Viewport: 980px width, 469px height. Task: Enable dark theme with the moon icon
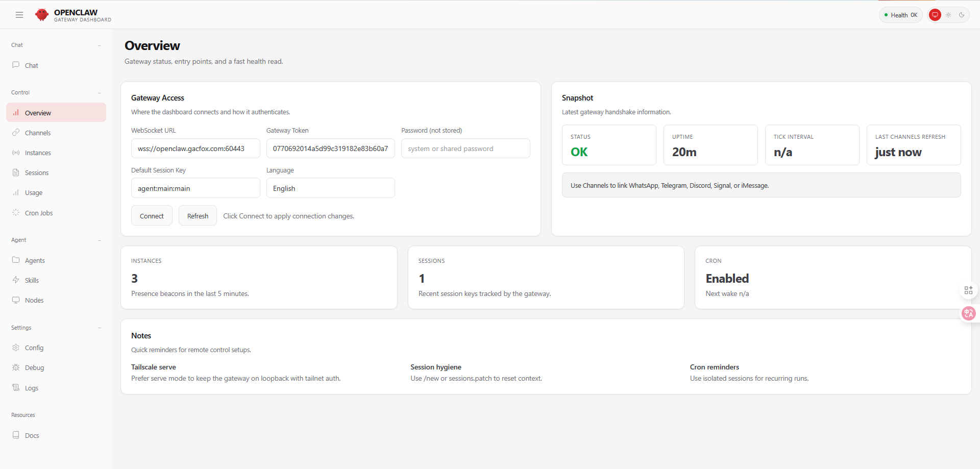[962, 15]
